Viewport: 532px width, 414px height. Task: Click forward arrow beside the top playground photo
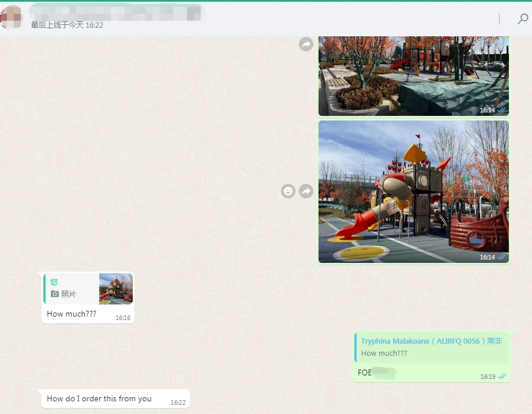(306, 44)
